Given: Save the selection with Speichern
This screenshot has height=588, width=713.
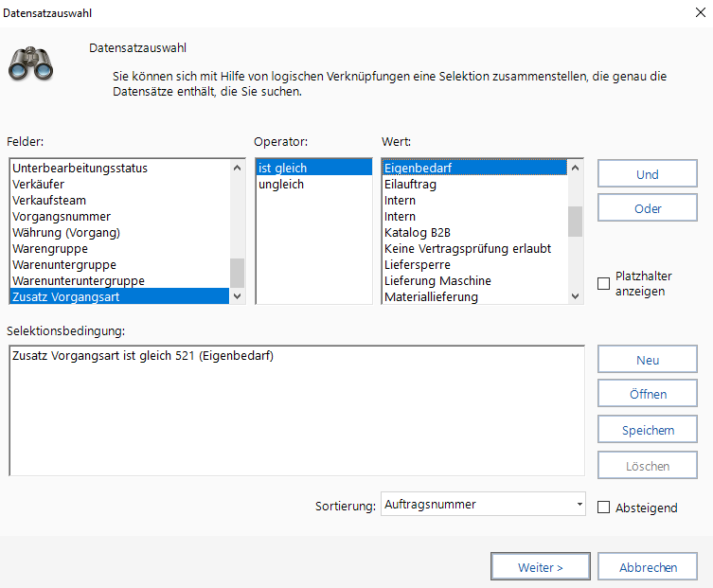Looking at the screenshot, I should tap(648, 430).
